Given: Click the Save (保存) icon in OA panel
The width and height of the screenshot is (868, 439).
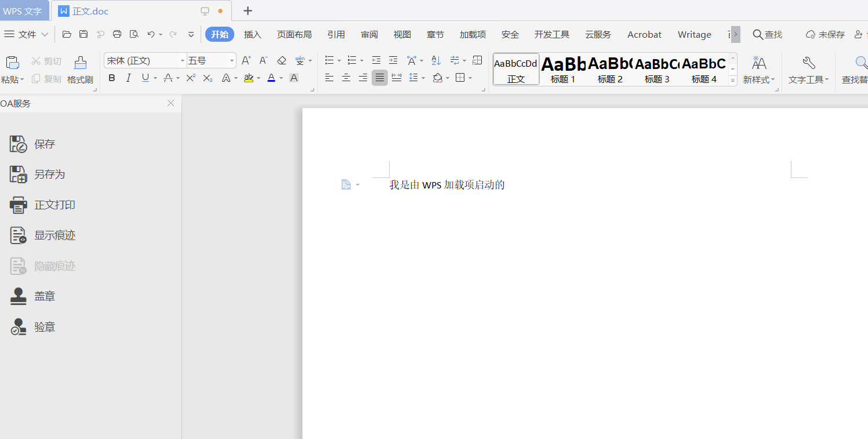Looking at the screenshot, I should [18, 144].
